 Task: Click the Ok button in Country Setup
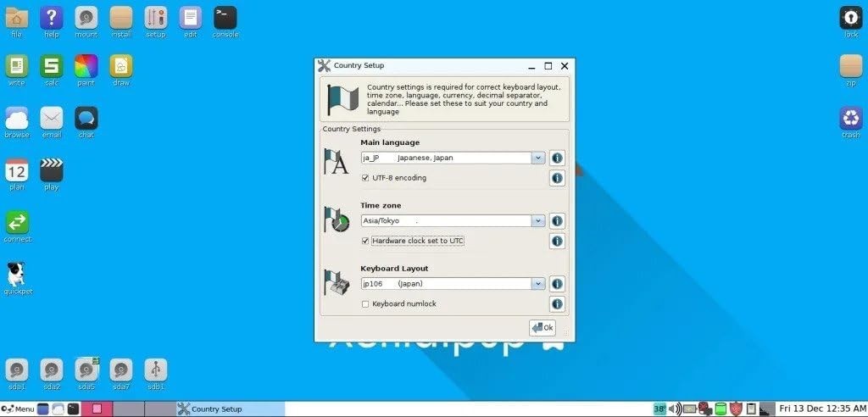[542, 328]
